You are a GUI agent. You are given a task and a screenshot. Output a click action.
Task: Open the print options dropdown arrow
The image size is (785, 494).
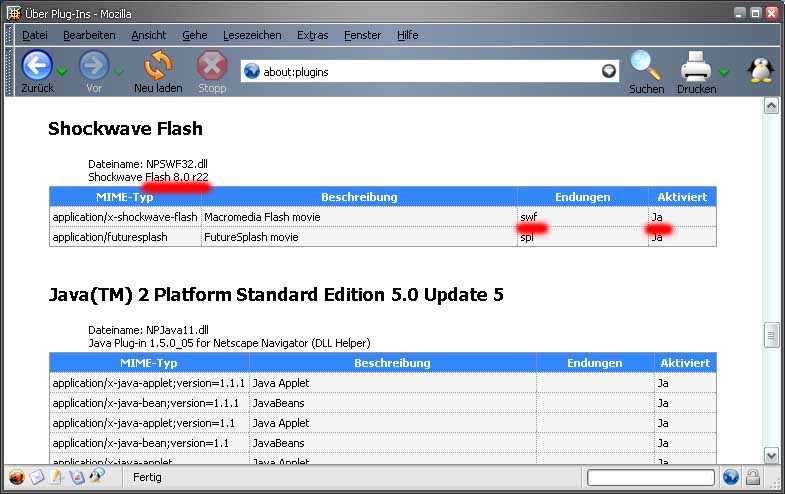point(724,72)
